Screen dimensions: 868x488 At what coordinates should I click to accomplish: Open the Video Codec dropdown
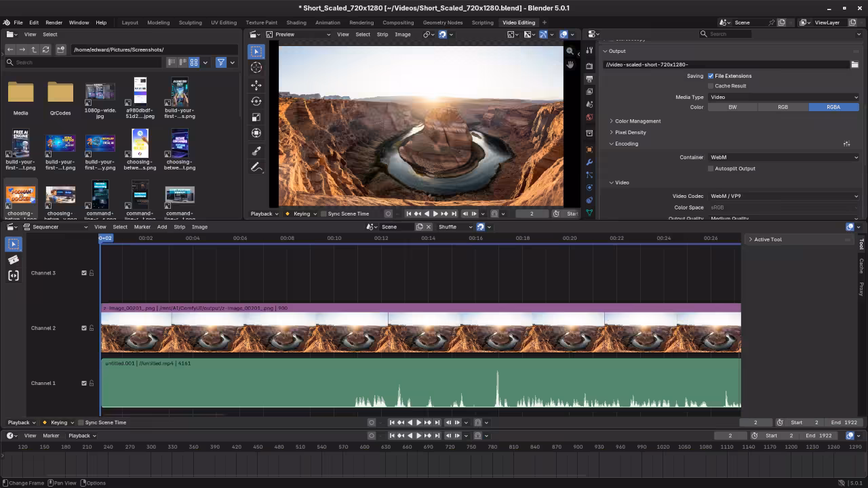[x=783, y=197]
